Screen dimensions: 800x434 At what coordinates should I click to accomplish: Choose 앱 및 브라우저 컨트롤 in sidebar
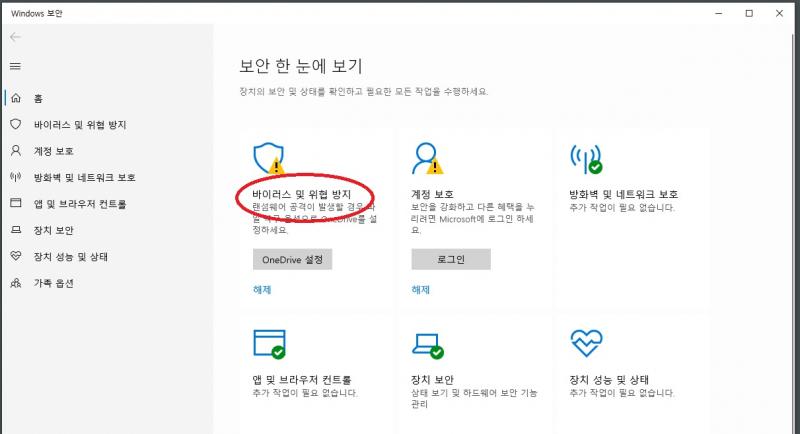(x=79, y=204)
